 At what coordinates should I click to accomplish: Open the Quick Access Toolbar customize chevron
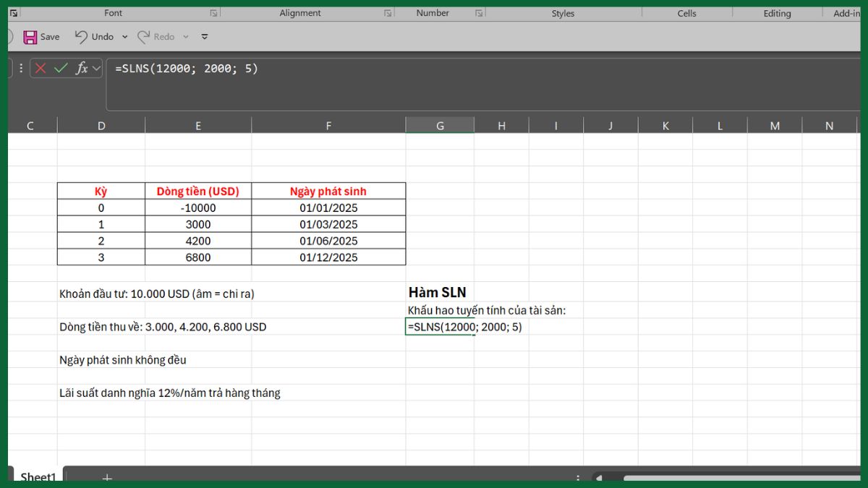pos(205,36)
